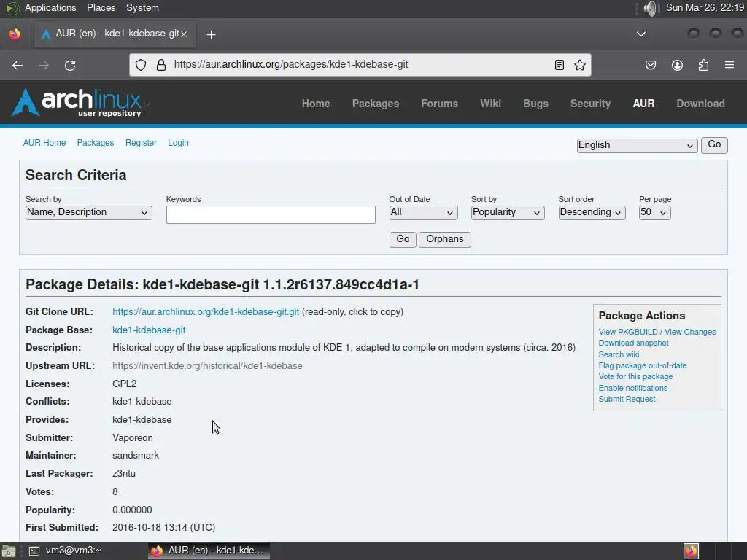Go to Home in Arch navigation bar

coord(316,104)
